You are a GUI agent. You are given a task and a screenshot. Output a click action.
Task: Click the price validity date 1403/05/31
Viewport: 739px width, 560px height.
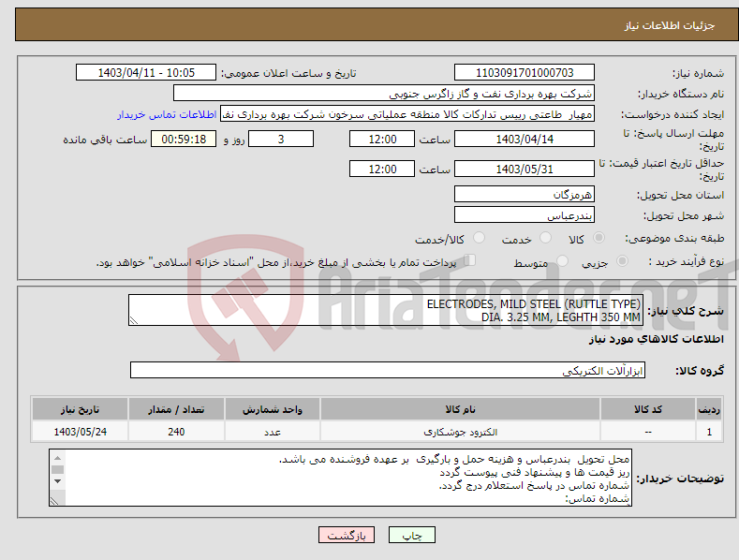point(525,169)
